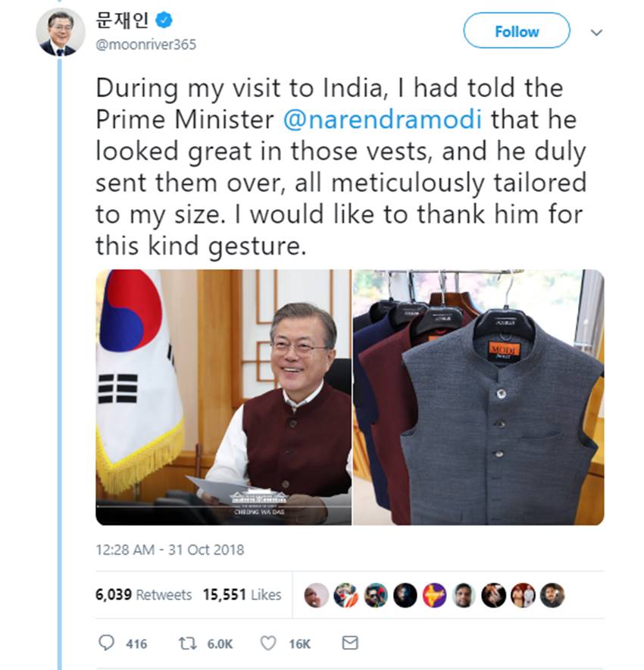Click last liker avatar in row

coord(552,595)
